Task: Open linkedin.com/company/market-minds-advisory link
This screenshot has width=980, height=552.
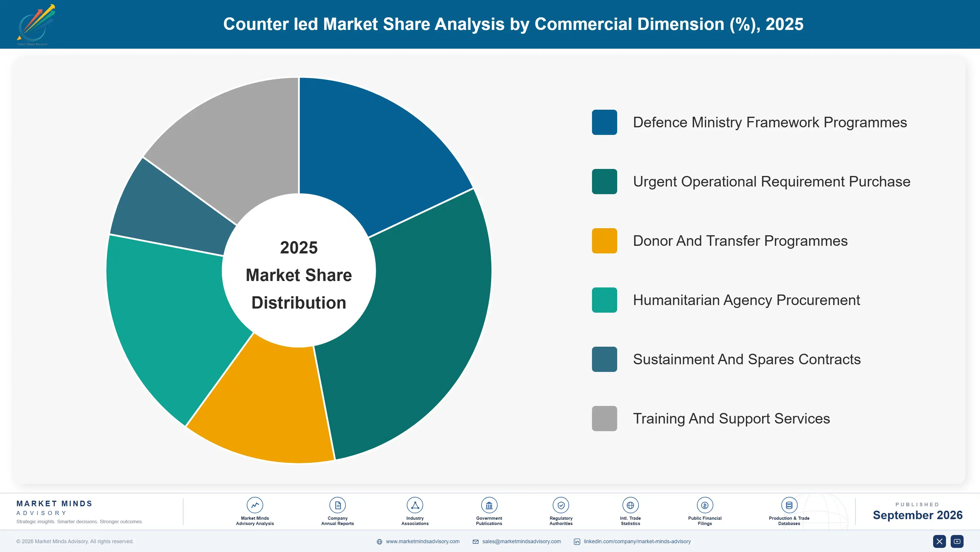Action: coord(637,541)
